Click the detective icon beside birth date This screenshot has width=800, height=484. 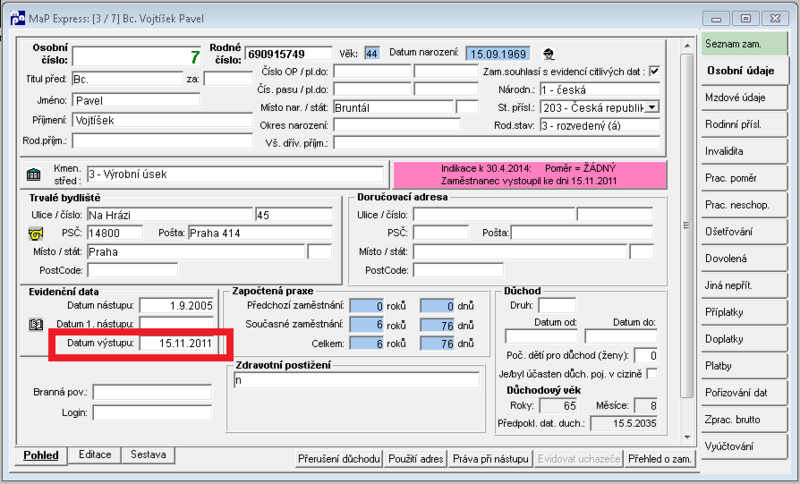click(x=548, y=54)
